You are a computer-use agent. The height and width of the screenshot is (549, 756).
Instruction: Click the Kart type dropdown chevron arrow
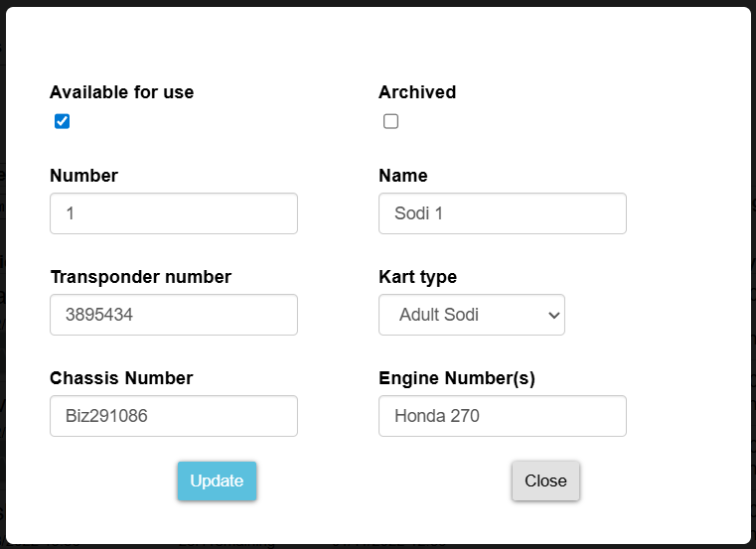[554, 316]
